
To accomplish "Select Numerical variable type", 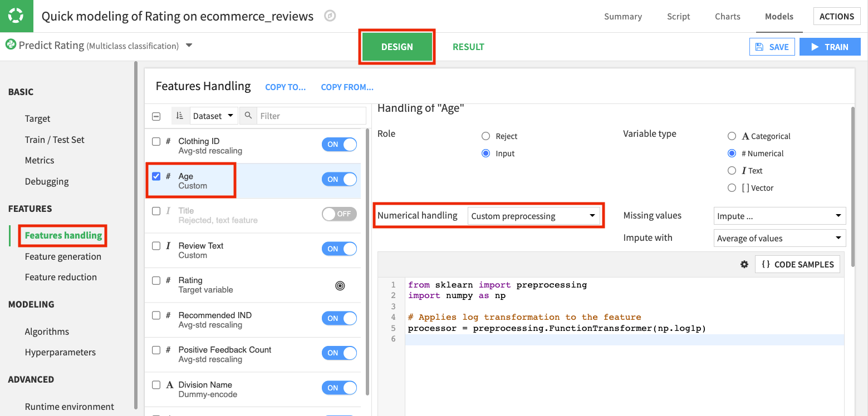I will click(732, 153).
